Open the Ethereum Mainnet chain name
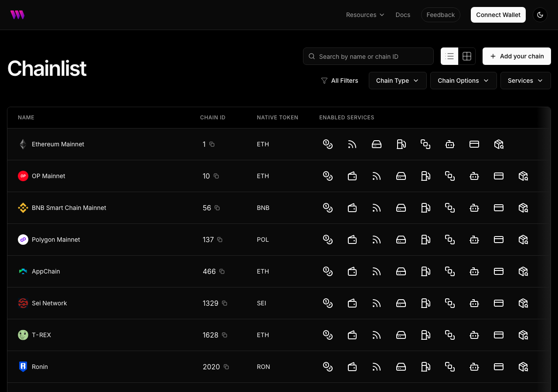 pyautogui.click(x=58, y=144)
